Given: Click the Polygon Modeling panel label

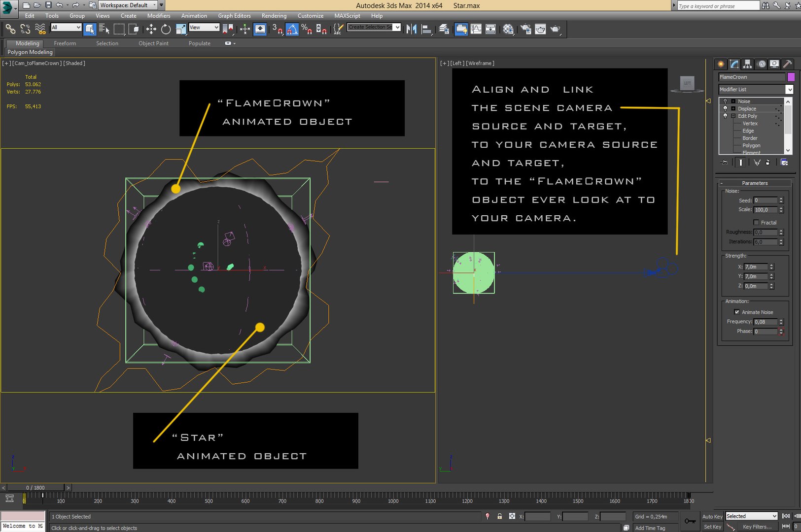Looking at the screenshot, I should tap(30, 52).
